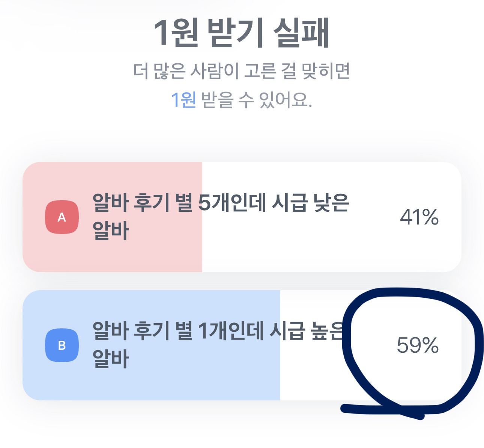Click the 41% result percentage
This screenshot has width=484, height=448.
[419, 217]
